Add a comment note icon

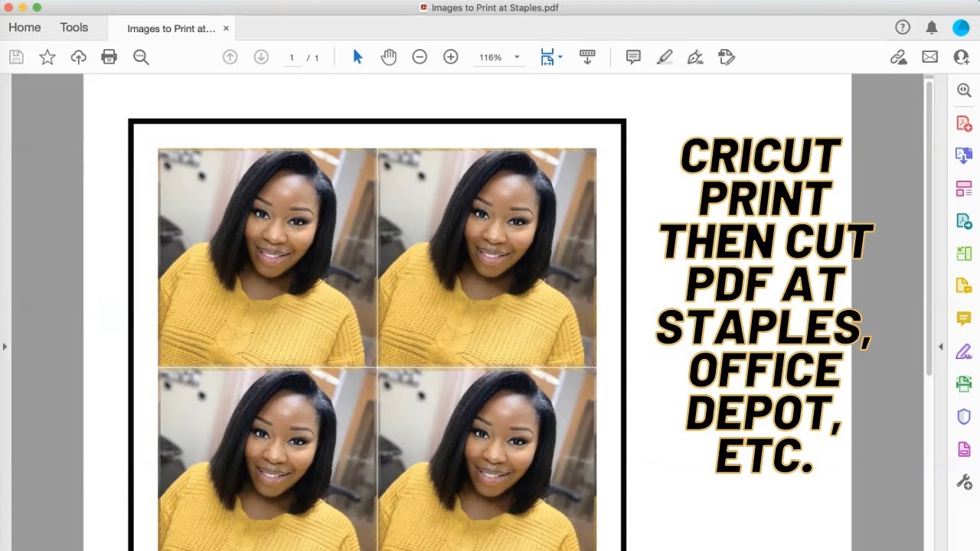click(x=633, y=57)
